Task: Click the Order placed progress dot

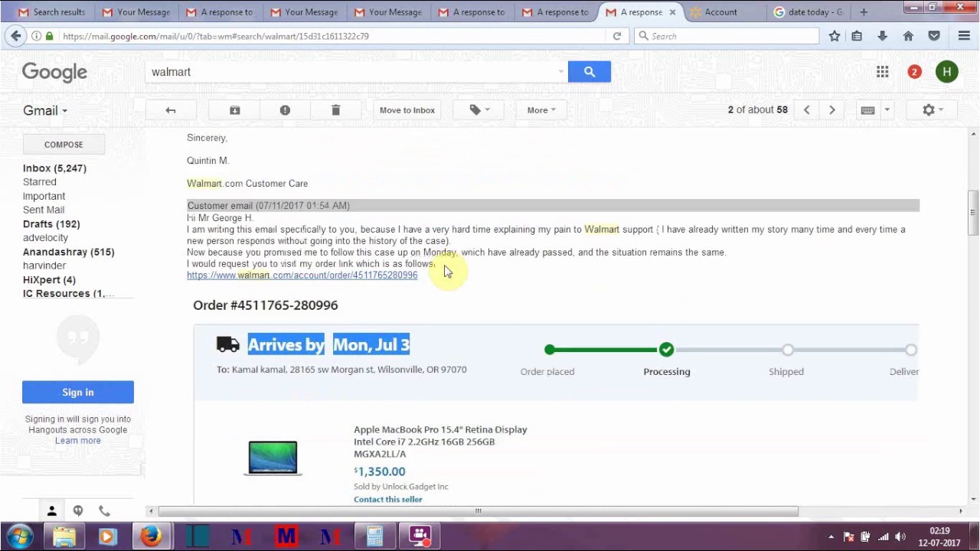Action: [549, 350]
